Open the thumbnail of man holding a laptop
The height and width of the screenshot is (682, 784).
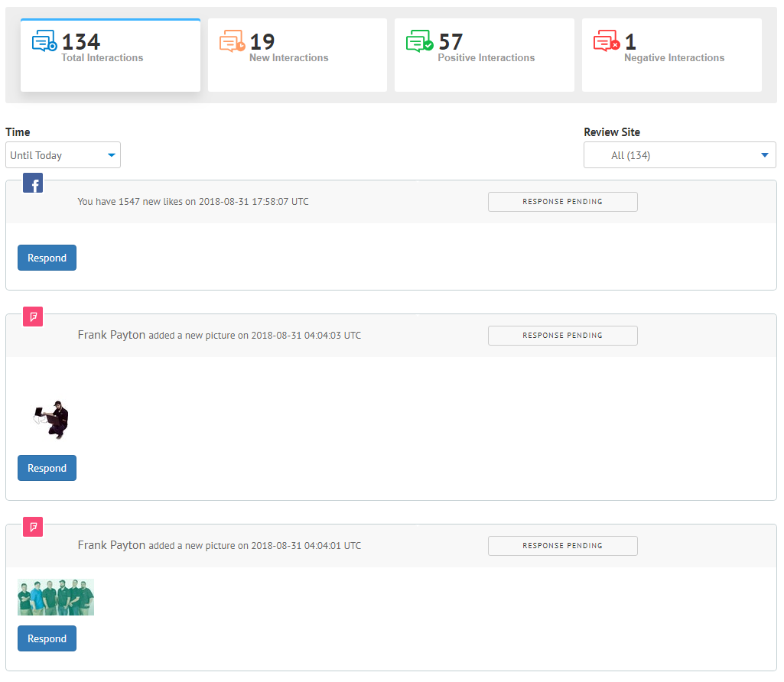point(51,421)
